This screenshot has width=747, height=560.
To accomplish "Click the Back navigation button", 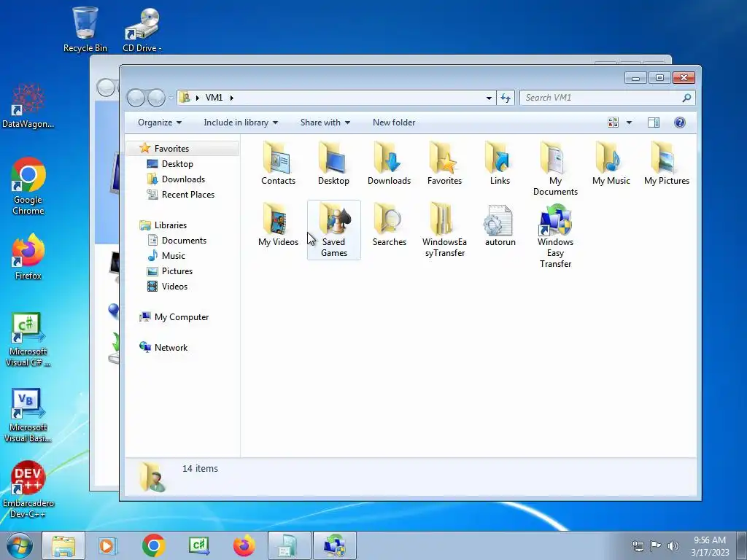I will tap(136, 98).
